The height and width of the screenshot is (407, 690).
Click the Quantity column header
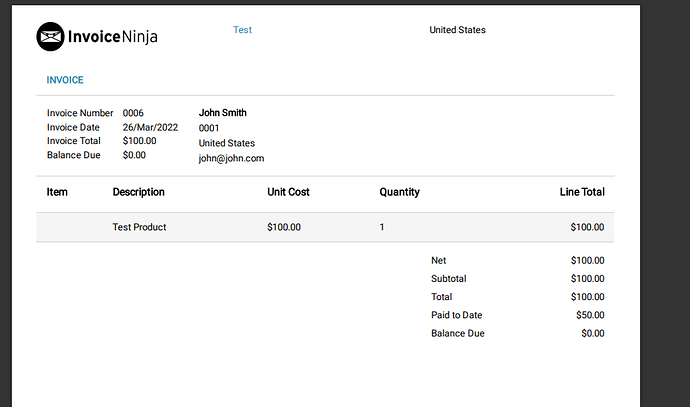400,192
